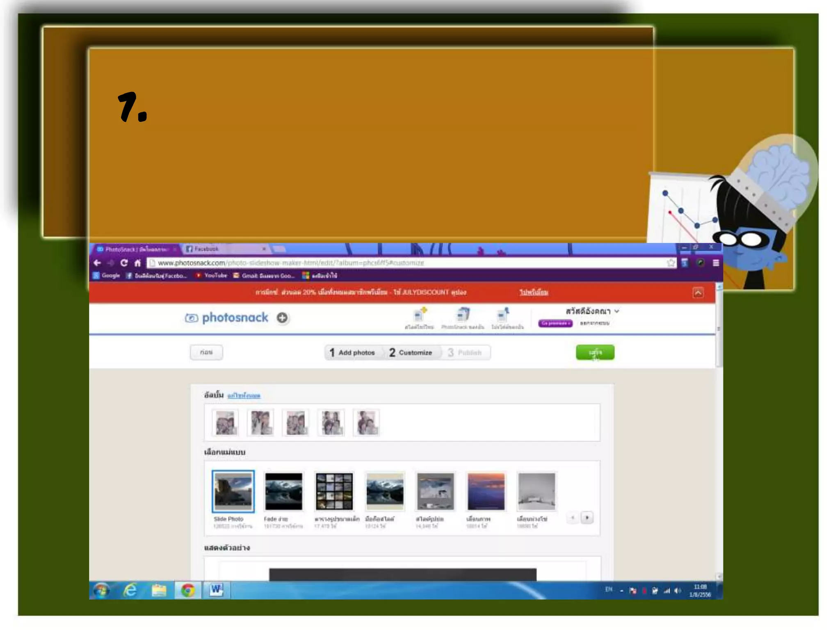Select the Fade template thumbnail
This screenshot has height=630, width=840.
[283, 491]
